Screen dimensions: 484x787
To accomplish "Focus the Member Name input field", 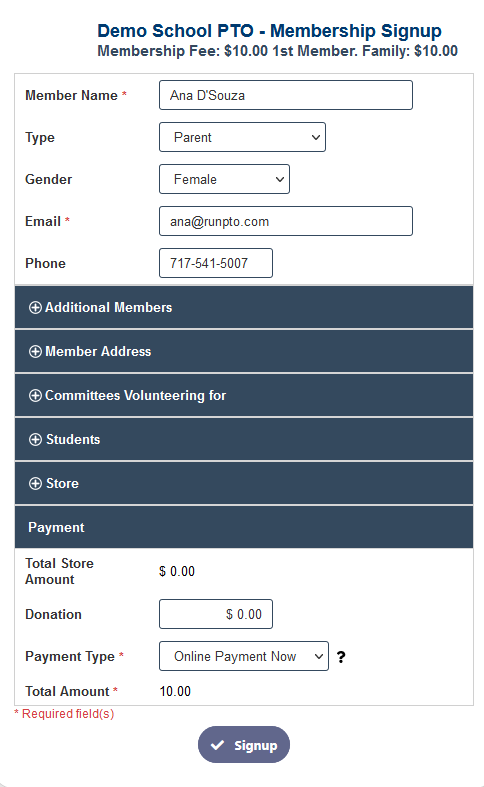I will tap(286, 95).
